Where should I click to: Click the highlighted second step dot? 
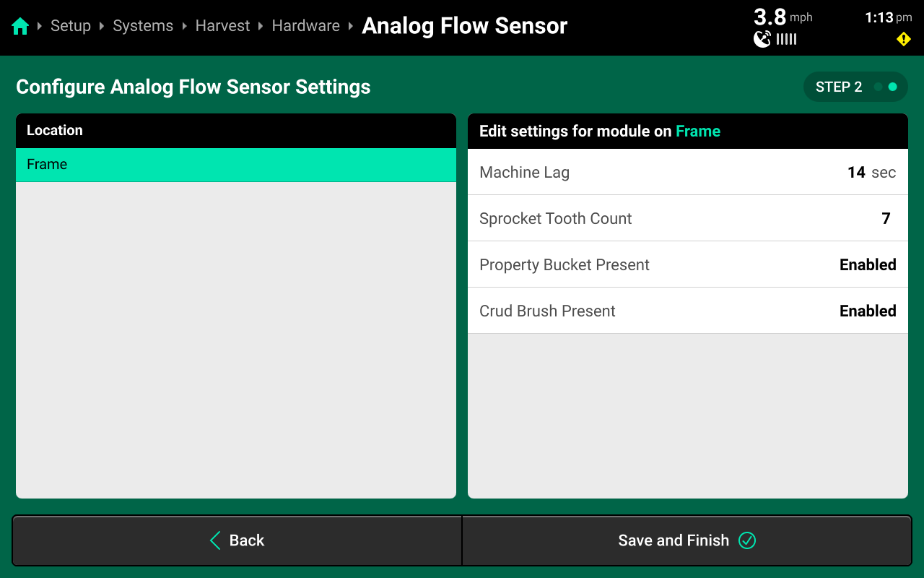[893, 87]
